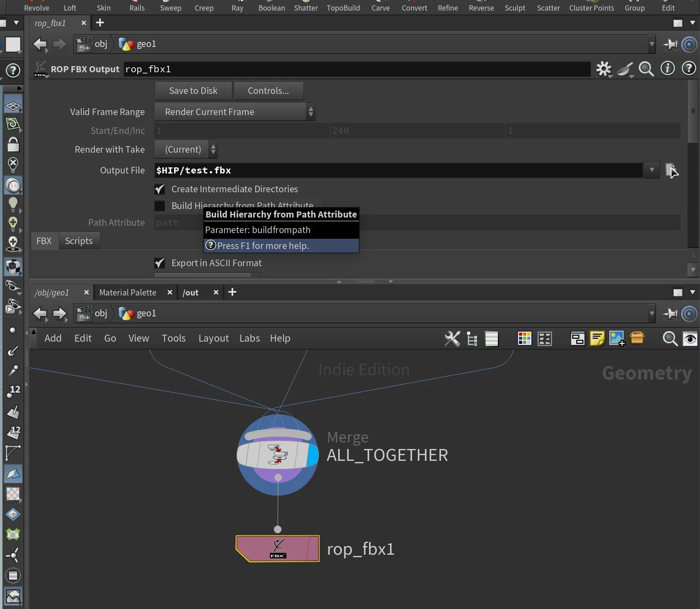
Task: Open the Output File history dropdown arrow
Action: click(x=651, y=170)
